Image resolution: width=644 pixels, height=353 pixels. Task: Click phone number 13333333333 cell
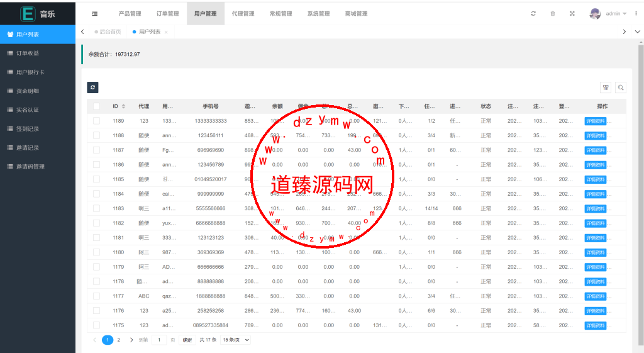pos(211,121)
